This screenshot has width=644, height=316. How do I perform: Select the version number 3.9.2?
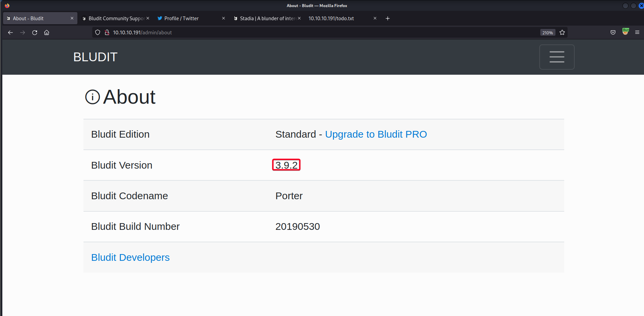[286, 165]
